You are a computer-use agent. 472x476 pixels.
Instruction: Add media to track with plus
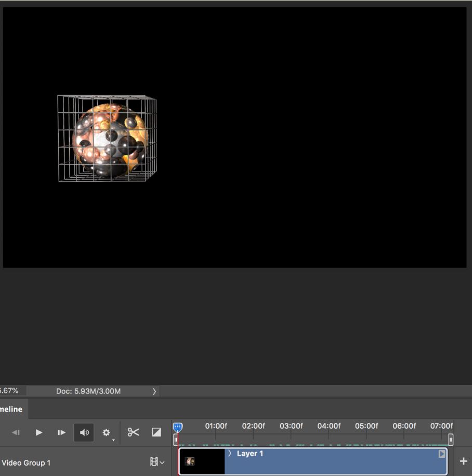pos(464,461)
